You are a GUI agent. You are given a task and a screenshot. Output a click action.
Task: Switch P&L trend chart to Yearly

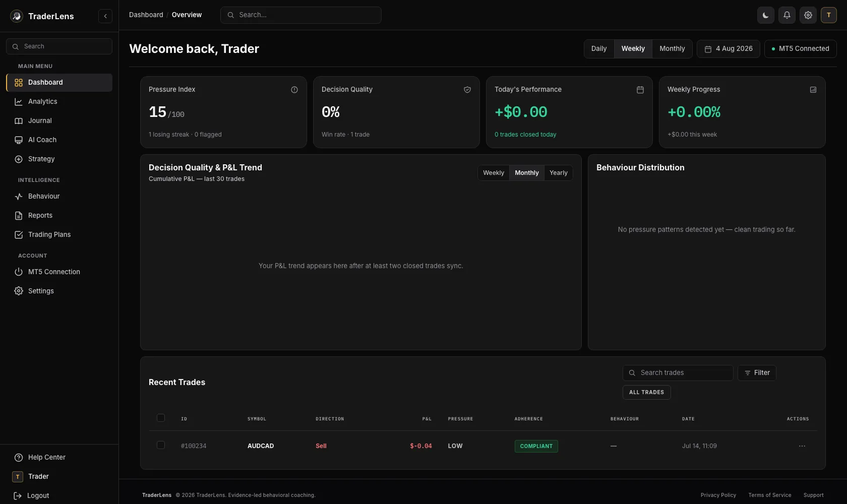coord(559,173)
